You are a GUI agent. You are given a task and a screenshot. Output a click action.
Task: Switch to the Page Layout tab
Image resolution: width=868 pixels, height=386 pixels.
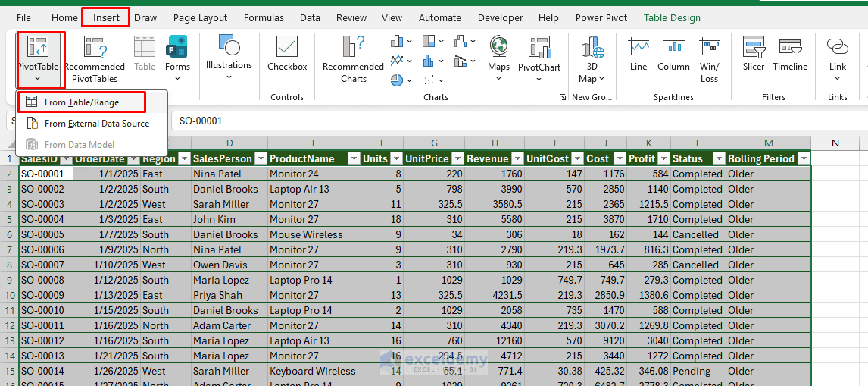pos(201,17)
